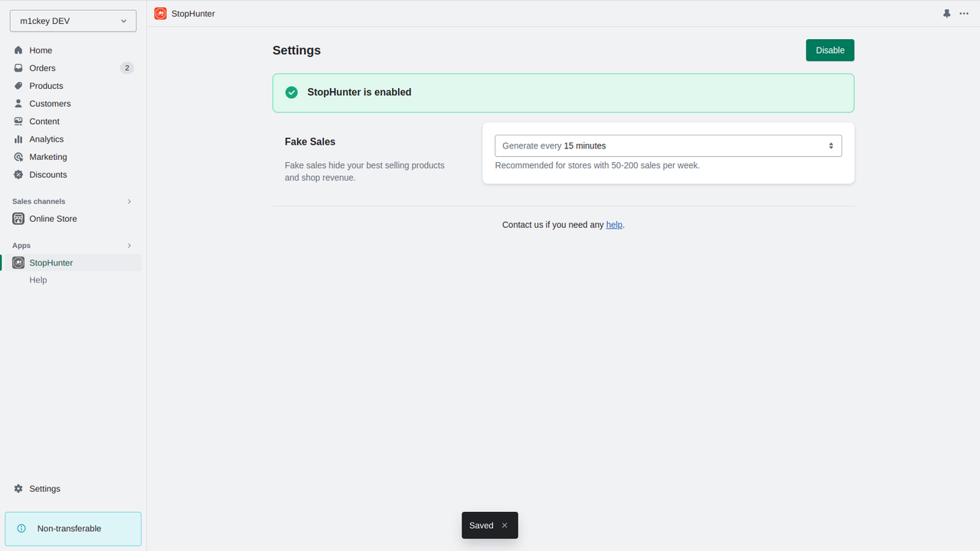Follow the help link in the contact message

tap(614, 225)
